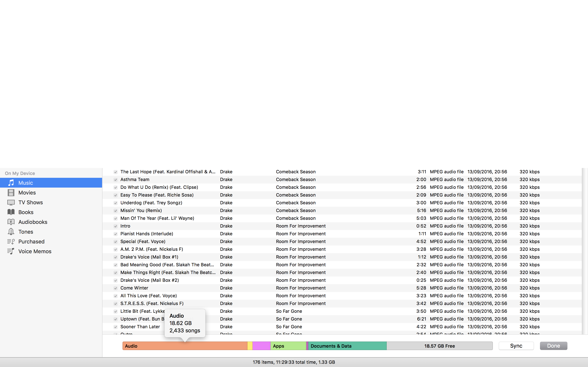The width and height of the screenshot is (588, 367).
Task: Uncheck the Asthma Team song checkbox
Action: tap(116, 180)
